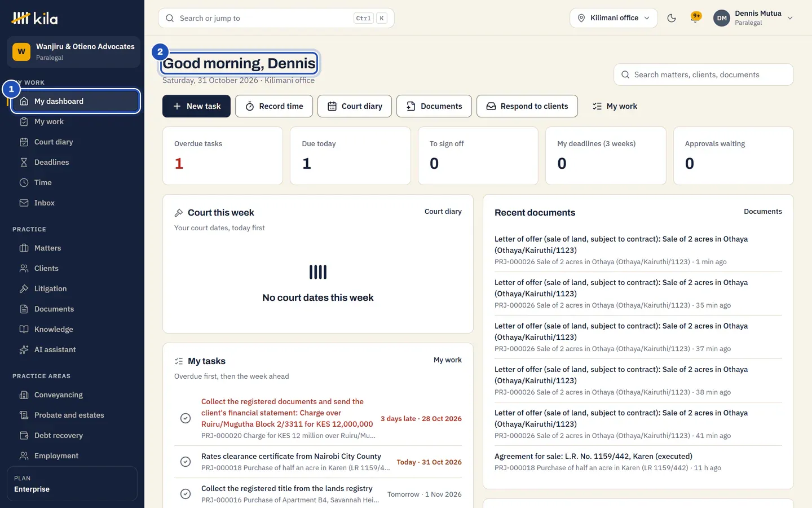
Task: Click the Conveyancing building icon
Action: (x=24, y=395)
